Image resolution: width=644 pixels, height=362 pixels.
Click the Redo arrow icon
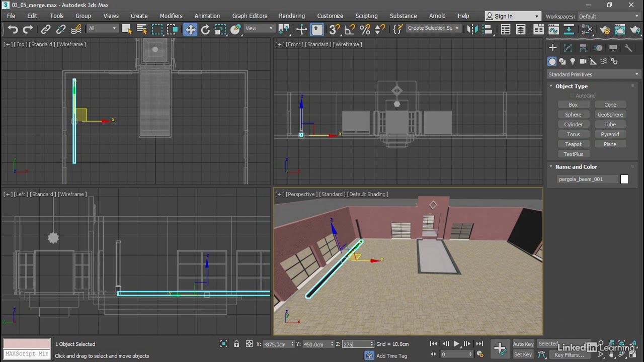coord(28,30)
